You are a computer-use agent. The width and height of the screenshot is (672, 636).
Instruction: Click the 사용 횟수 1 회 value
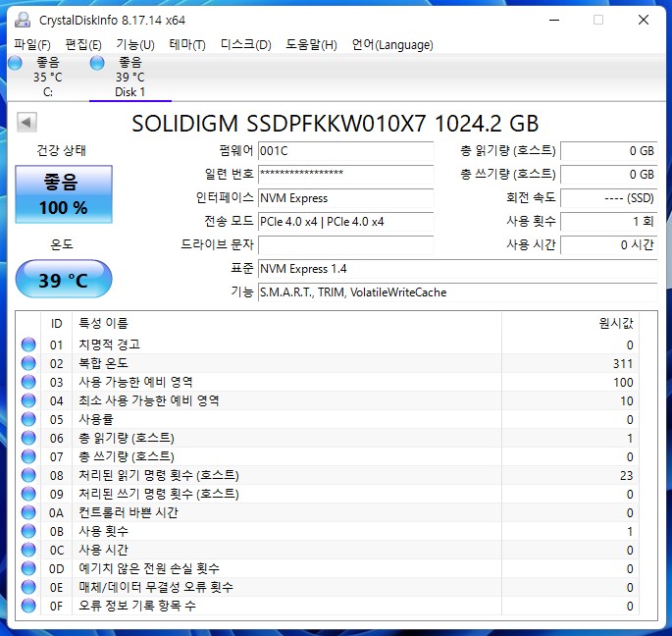tap(608, 222)
